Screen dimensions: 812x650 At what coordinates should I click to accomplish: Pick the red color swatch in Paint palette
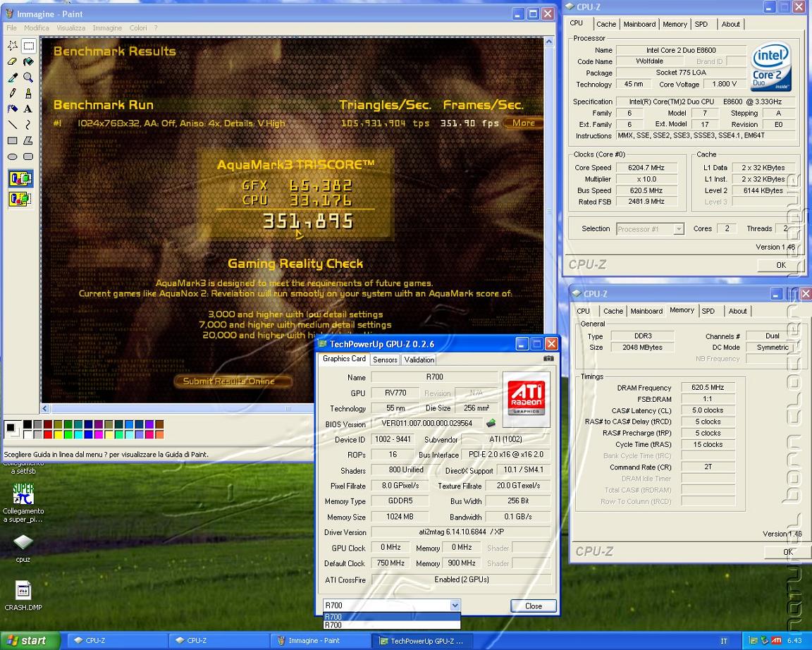48,434
